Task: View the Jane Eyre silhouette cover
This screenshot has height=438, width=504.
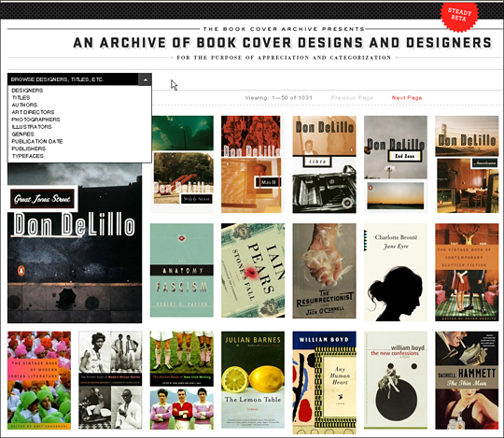Action: [396, 273]
